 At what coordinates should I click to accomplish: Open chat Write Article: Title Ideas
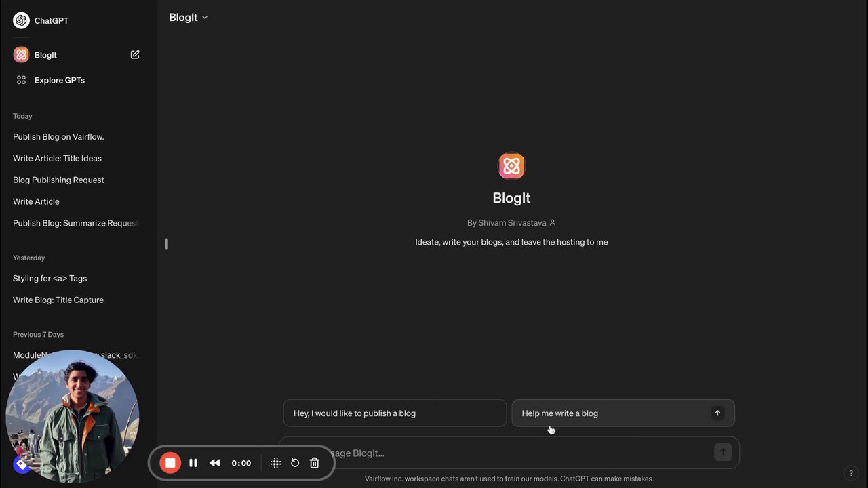(x=57, y=159)
